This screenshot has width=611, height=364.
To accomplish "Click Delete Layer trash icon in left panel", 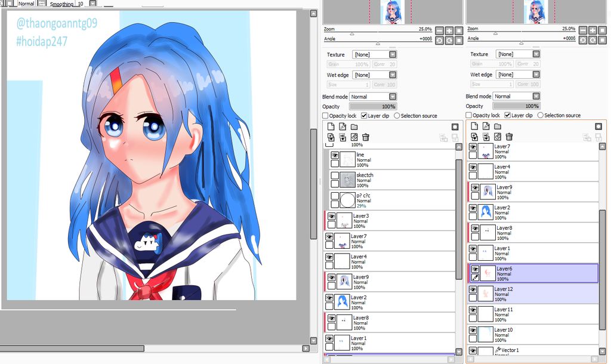I will click(366, 137).
